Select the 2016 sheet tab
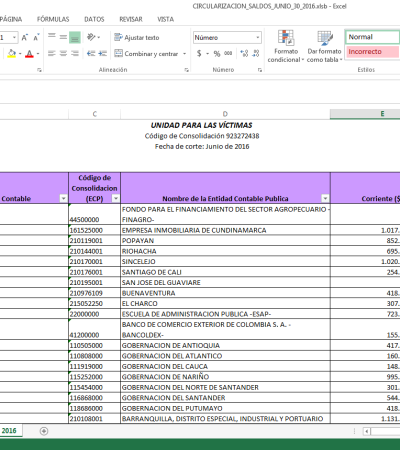This screenshot has height=450, width=400. click(10, 431)
